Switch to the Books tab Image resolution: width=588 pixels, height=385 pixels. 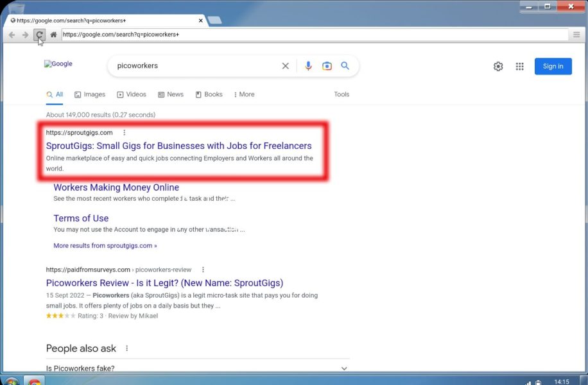click(x=209, y=94)
